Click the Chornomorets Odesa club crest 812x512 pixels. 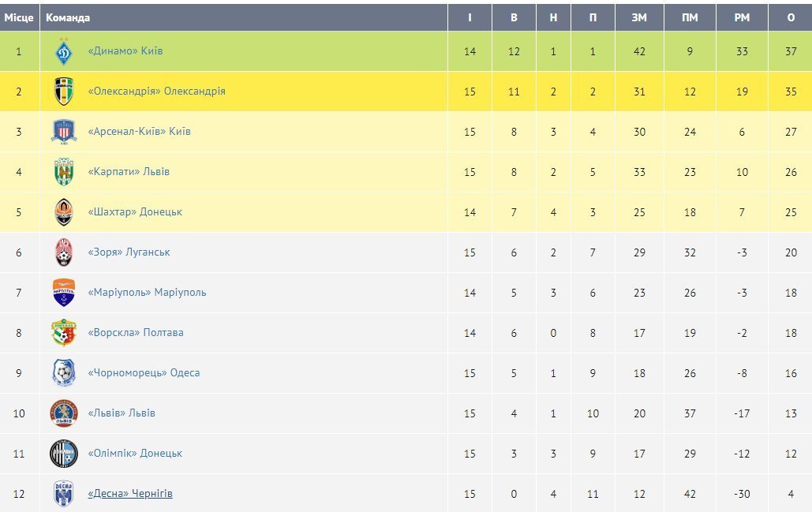tap(64, 373)
